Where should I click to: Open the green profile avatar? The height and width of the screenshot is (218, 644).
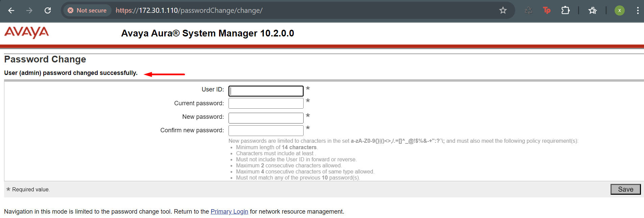(x=619, y=10)
